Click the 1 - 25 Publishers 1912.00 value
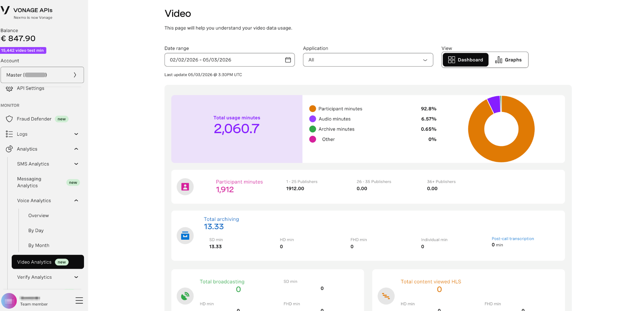The width and height of the screenshot is (644, 311). click(295, 189)
